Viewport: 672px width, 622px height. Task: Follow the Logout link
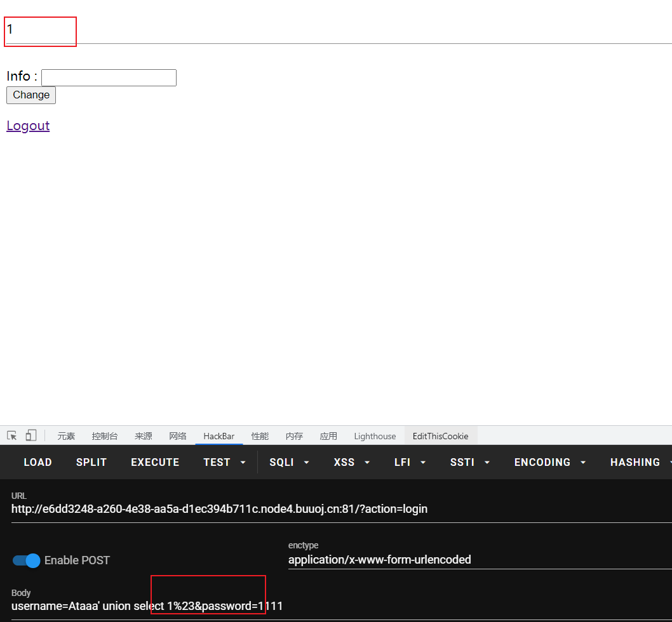point(28,126)
